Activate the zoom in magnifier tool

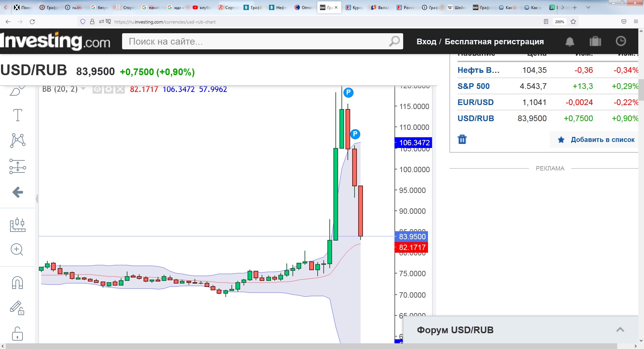(17, 249)
